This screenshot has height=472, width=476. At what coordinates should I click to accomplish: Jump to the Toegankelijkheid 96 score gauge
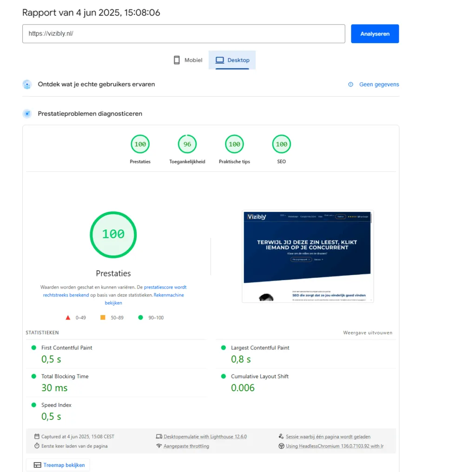[x=187, y=144]
